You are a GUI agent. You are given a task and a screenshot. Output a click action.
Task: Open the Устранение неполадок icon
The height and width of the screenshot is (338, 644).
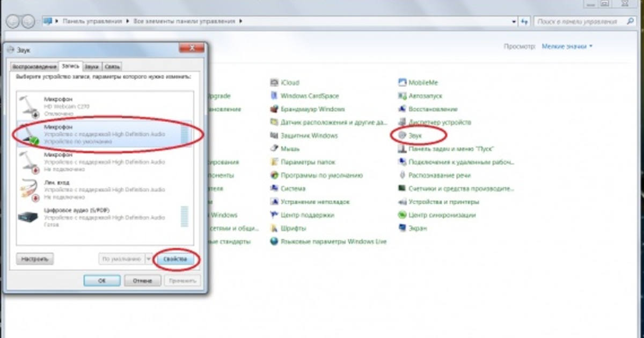point(274,202)
